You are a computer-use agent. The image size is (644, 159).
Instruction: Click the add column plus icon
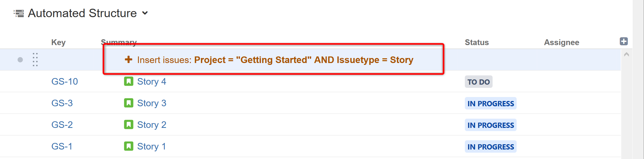[x=624, y=41]
